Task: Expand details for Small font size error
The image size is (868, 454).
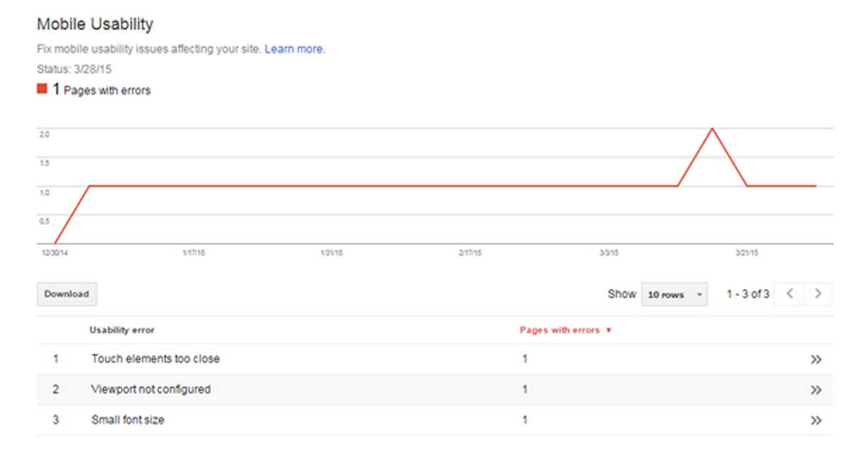Action: (x=817, y=420)
